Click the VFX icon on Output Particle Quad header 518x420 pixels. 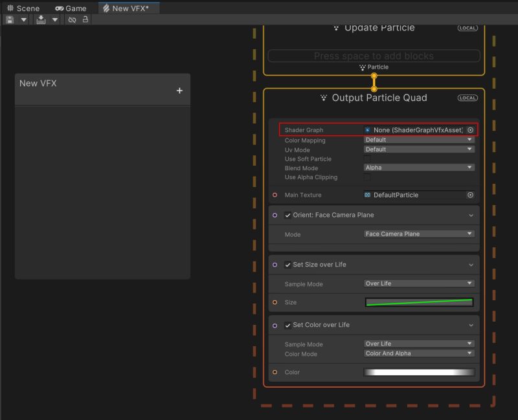323,98
